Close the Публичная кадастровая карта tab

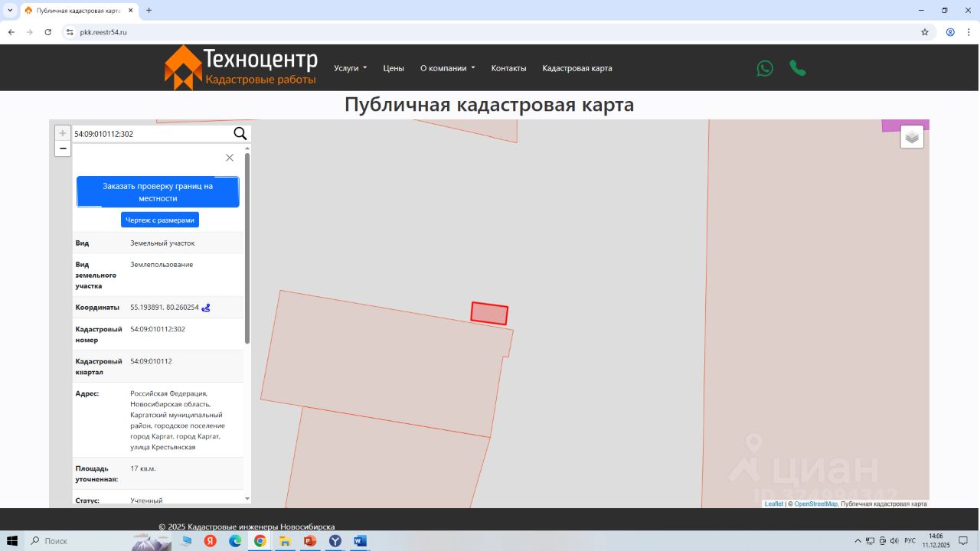[131, 10]
